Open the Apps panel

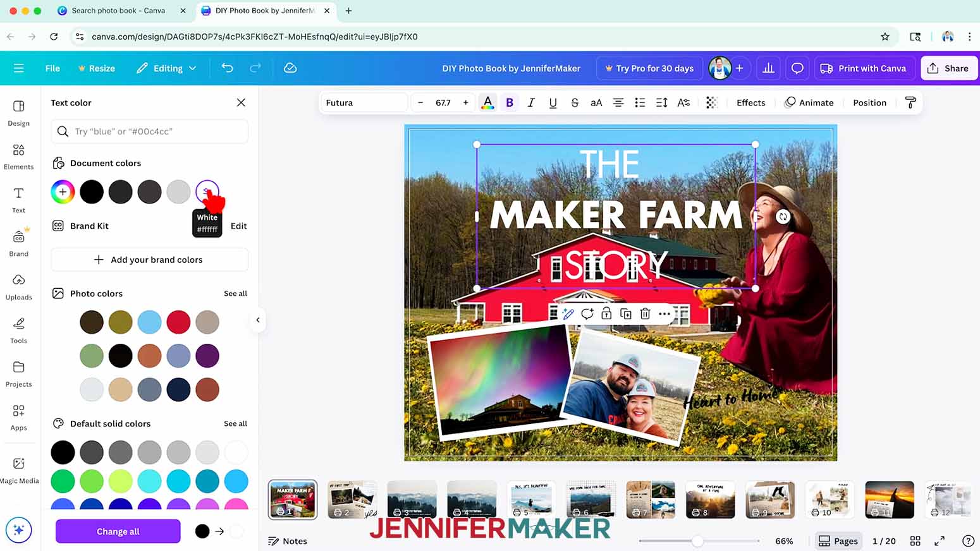[19, 418]
